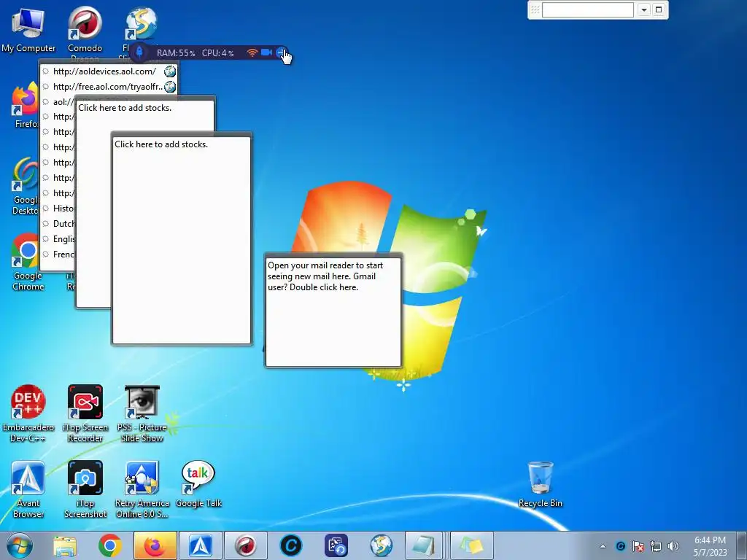This screenshot has height=560, width=747.
Task: Click 'Click here to add stocks.' in the back stock gadget
Action: pyautogui.click(x=125, y=108)
